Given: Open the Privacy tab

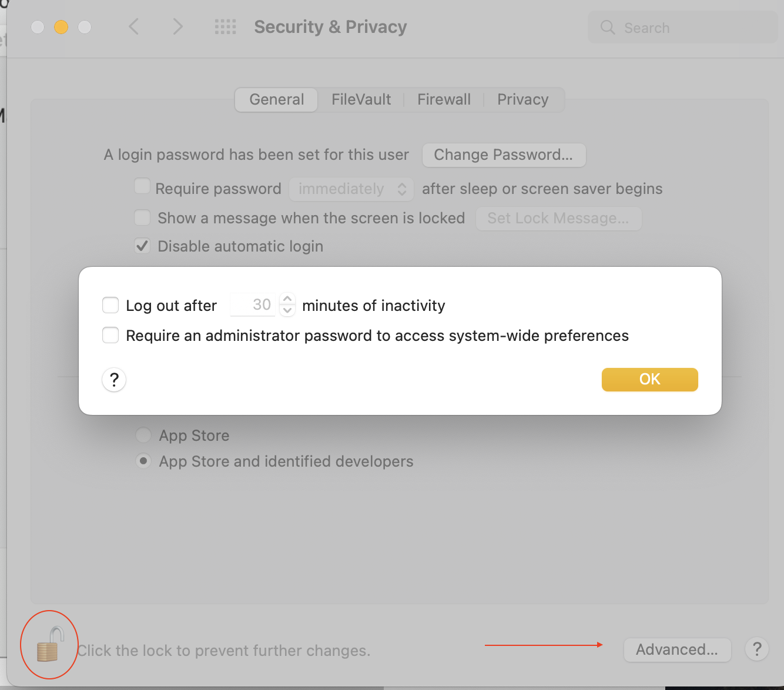Looking at the screenshot, I should click(522, 99).
